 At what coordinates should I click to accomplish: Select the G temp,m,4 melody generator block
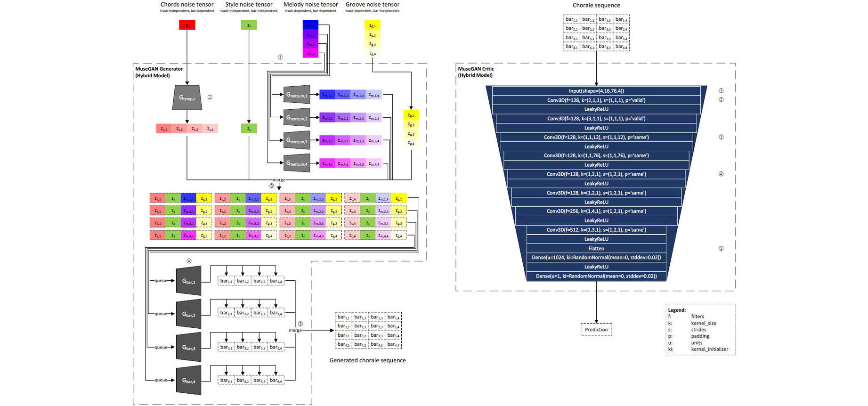[297, 163]
